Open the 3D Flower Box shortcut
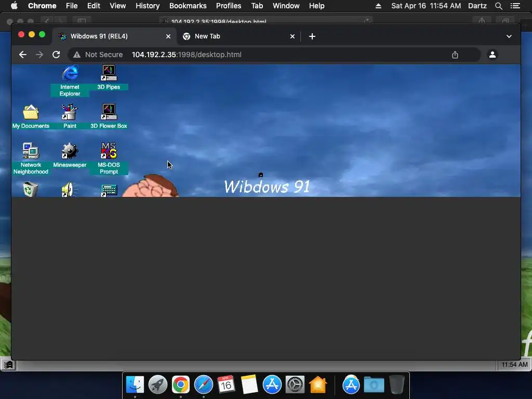532x399 pixels. (109, 116)
